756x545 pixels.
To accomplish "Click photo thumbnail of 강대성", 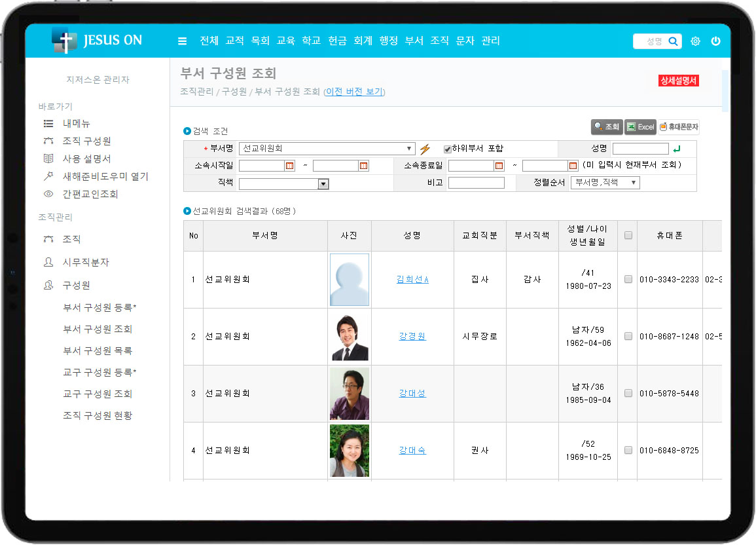I will (x=349, y=393).
